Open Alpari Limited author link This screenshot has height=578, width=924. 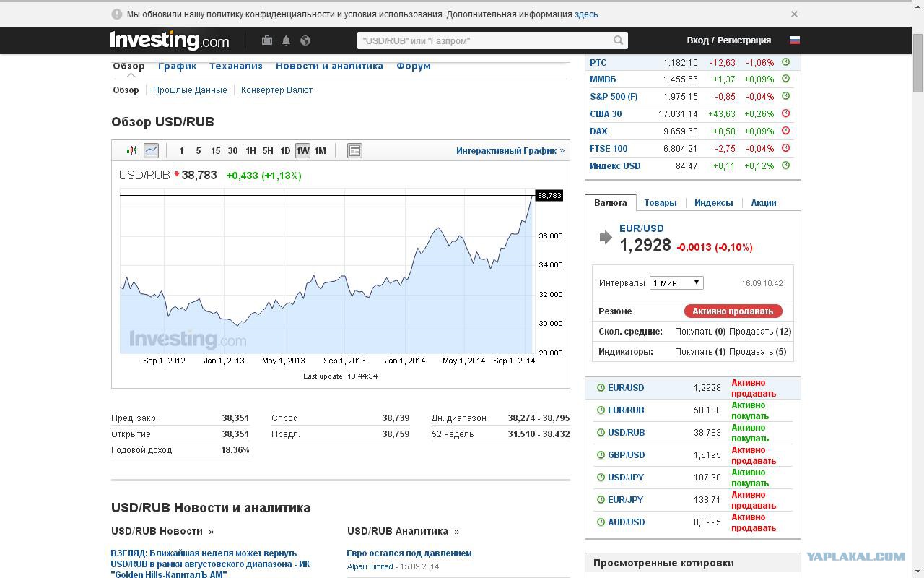(x=370, y=566)
